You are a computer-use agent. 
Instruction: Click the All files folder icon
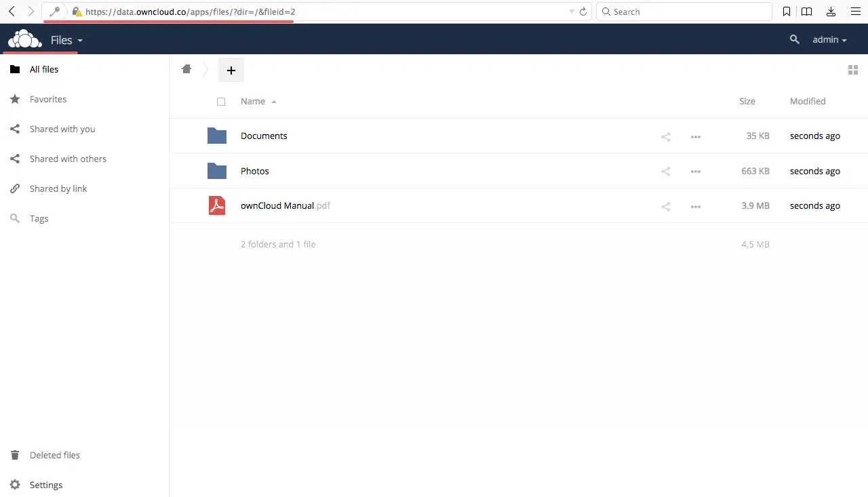tap(15, 69)
